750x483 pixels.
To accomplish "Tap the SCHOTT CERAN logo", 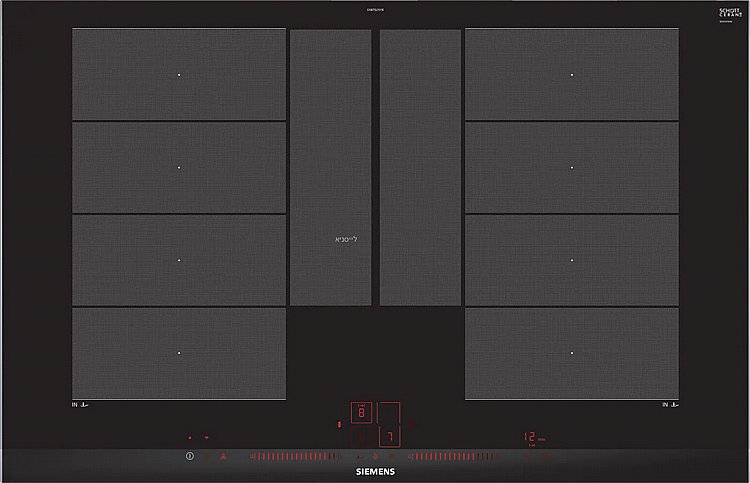I will [x=730, y=13].
